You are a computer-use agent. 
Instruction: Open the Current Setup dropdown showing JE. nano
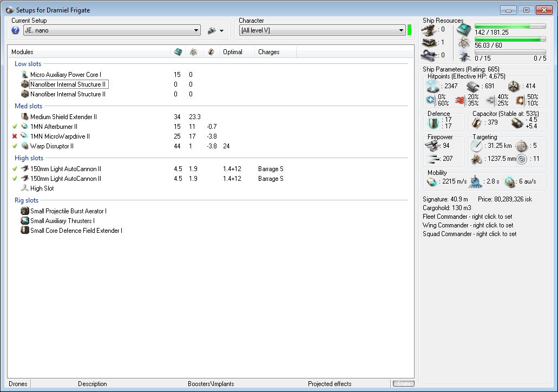tap(111, 30)
